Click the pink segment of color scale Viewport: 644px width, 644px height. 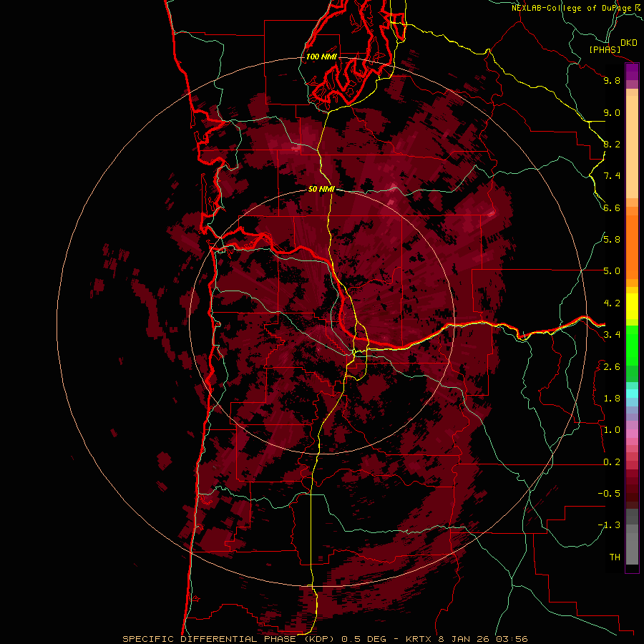pyautogui.click(x=632, y=434)
